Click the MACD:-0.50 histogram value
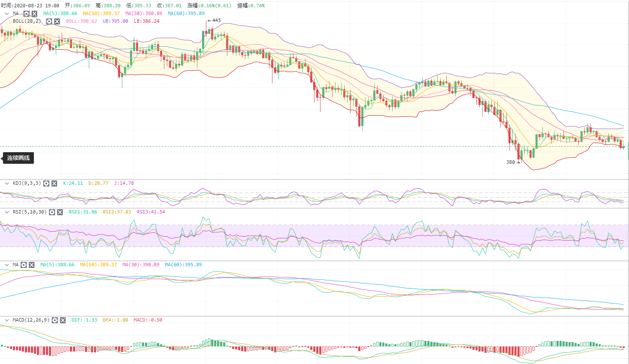 (x=148, y=320)
